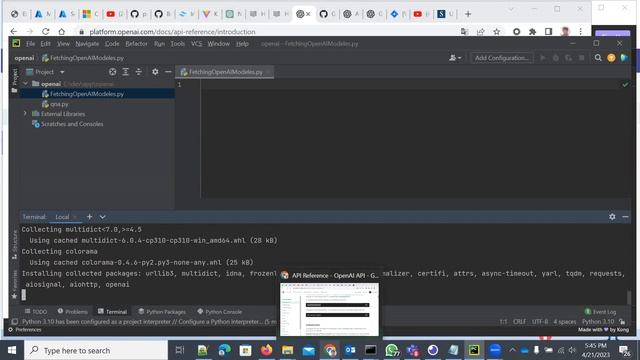Screen dimensions: 640x360
Task: Open the Problems tool tab
Action: coord(72,312)
